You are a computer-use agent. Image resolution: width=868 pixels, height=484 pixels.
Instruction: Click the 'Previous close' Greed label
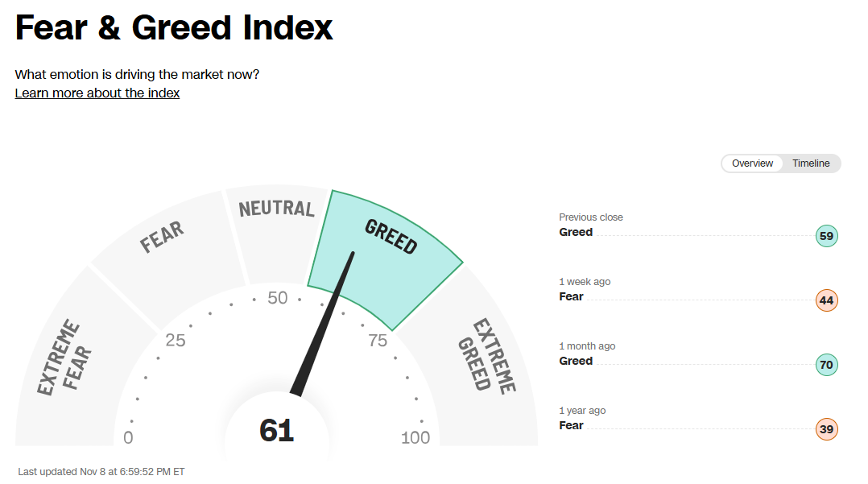point(576,232)
